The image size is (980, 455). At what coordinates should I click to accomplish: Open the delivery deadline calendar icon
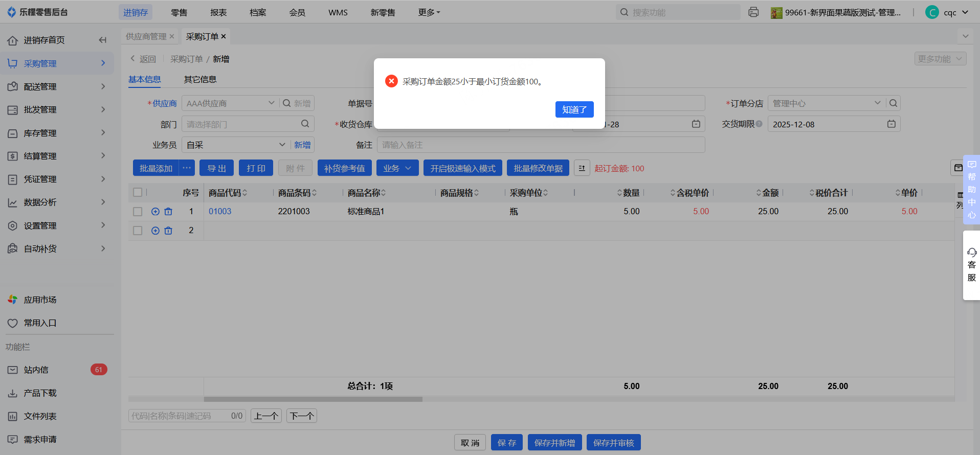[891, 124]
